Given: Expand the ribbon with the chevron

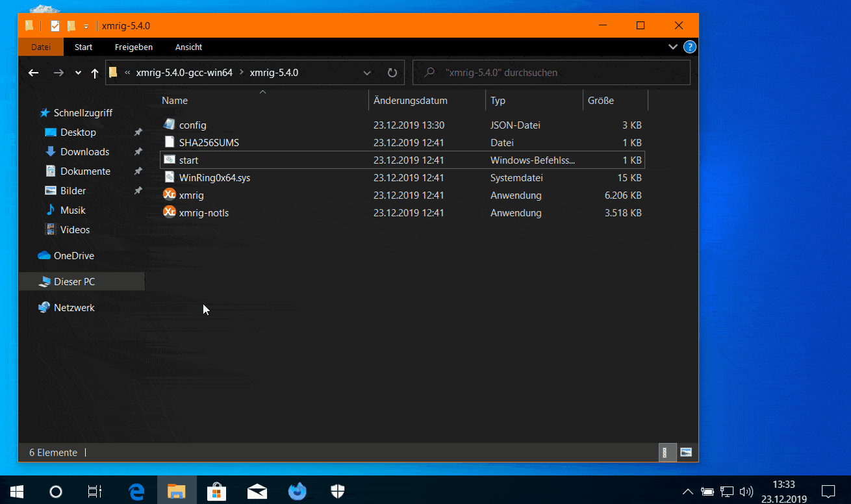Looking at the screenshot, I should coord(673,47).
